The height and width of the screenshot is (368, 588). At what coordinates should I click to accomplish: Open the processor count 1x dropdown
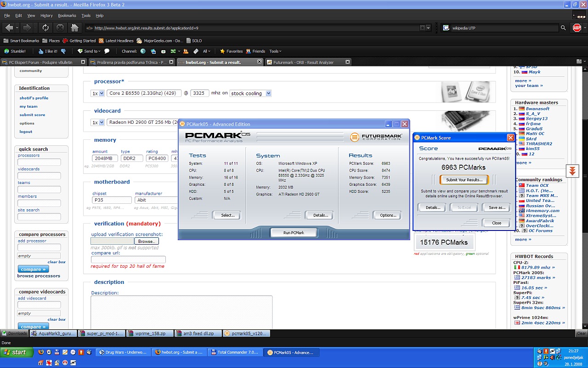click(98, 93)
